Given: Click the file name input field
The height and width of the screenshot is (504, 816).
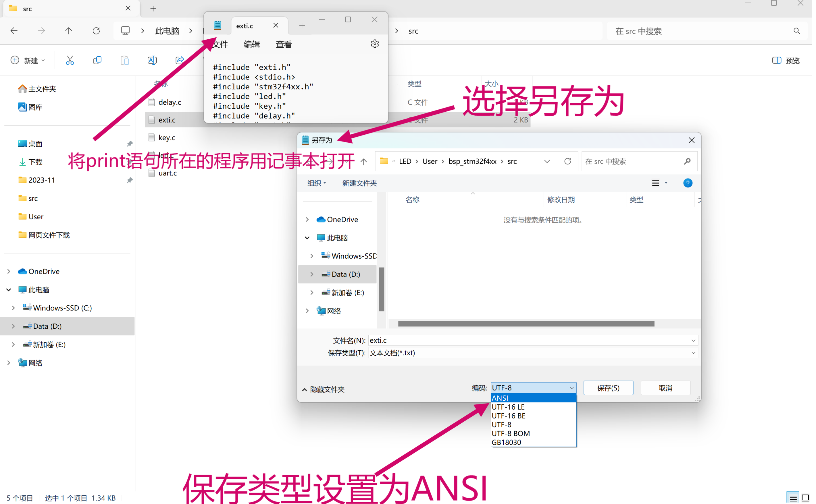Looking at the screenshot, I should (530, 340).
